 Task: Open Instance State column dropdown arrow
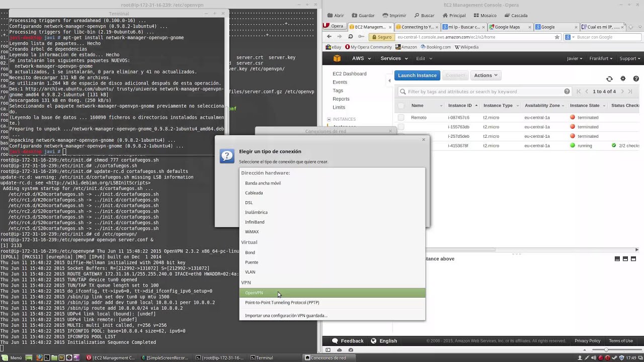604,106
